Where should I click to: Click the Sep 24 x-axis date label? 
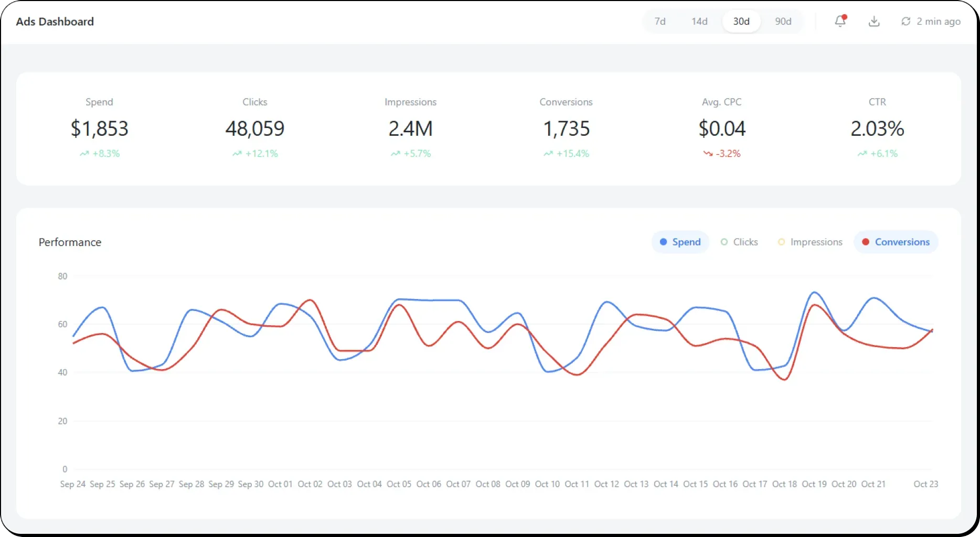tap(73, 484)
